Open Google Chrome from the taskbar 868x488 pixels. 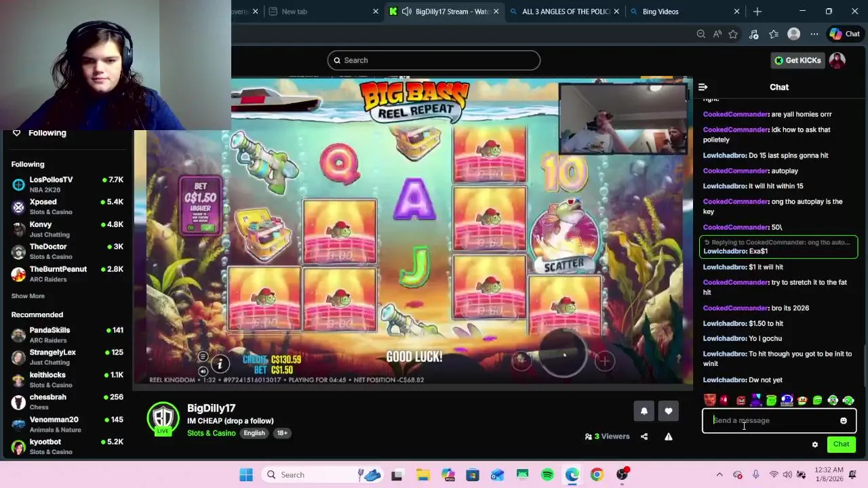point(597,475)
